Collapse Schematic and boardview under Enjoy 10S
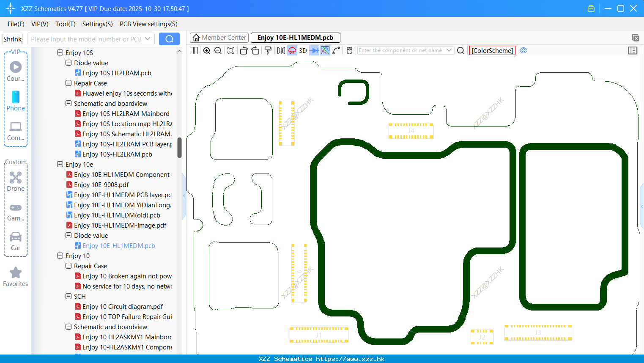Viewport: 644px width, 363px height. [x=69, y=103]
